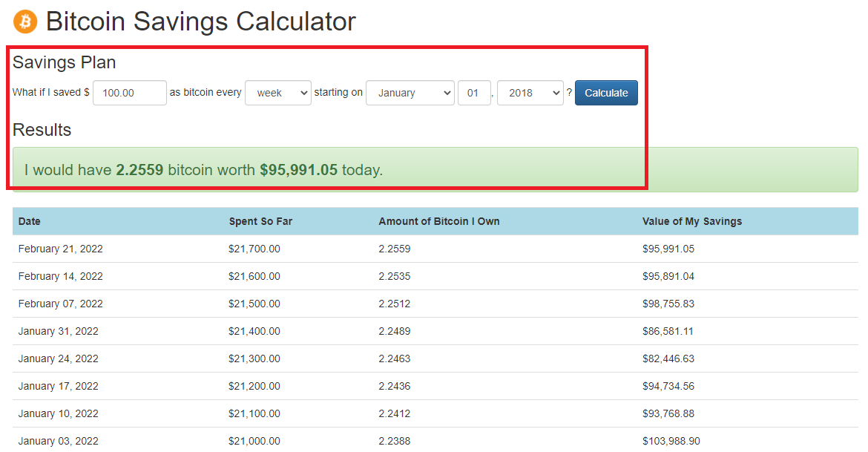This screenshot has height=452, width=868.
Task: Click the $95,891.04 value cell
Action: point(668,276)
